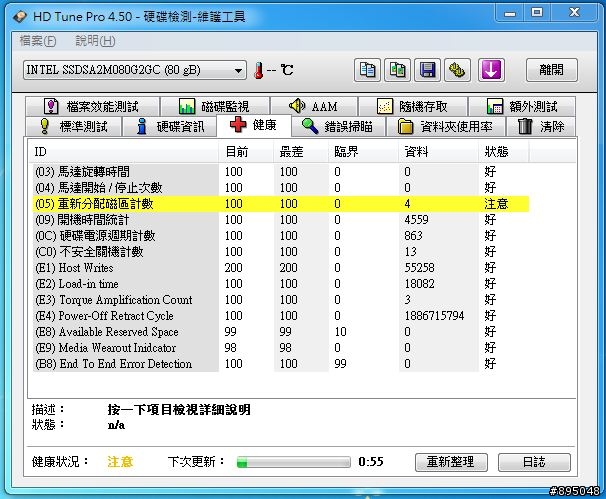
Task: Click the floppy disk save icon
Action: pos(427,70)
